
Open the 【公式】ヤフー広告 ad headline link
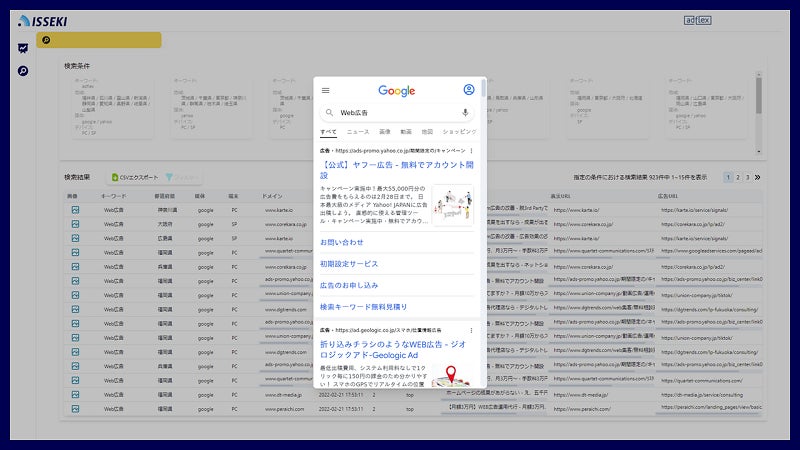coord(396,170)
